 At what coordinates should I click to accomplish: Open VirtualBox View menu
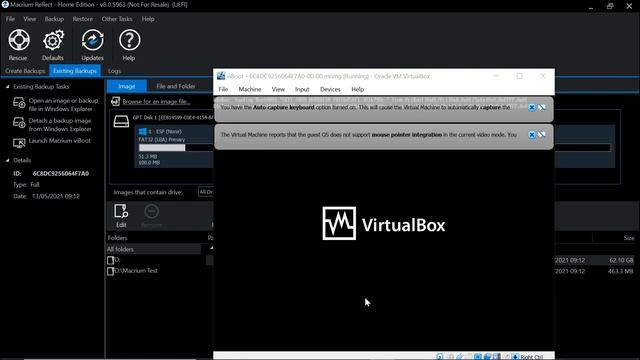pyautogui.click(x=278, y=89)
